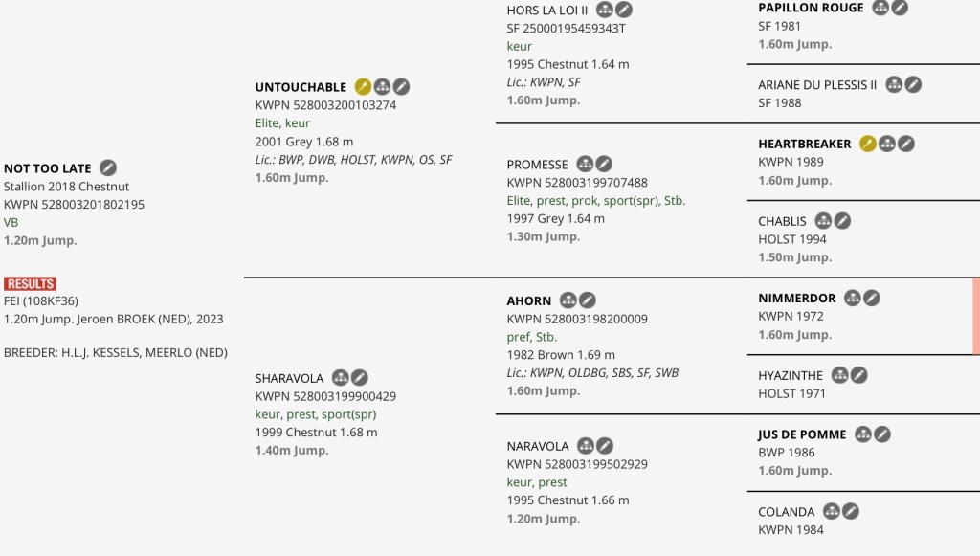Click the pencil icon beside NARAVOLA
This screenshot has width=980, height=556.
[x=605, y=446]
